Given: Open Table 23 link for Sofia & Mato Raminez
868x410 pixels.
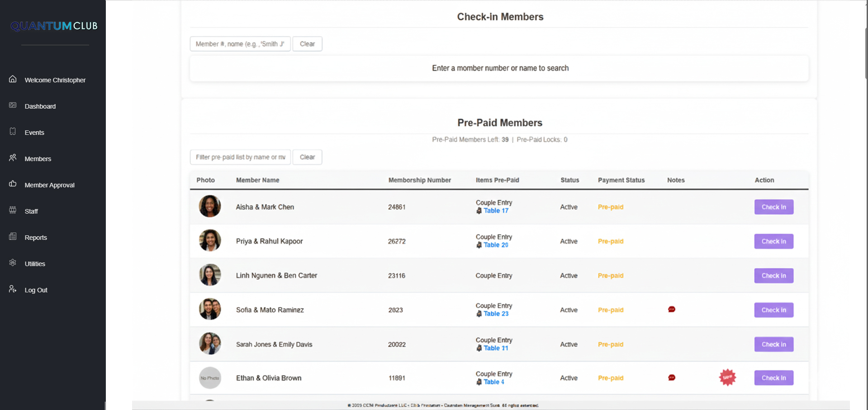Looking at the screenshot, I should coord(496,314).
